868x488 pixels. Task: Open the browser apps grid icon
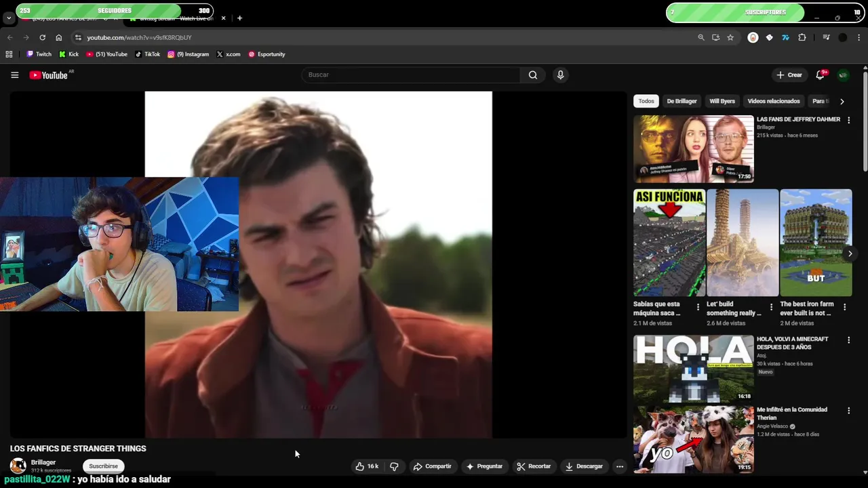(x=9, y=54)
